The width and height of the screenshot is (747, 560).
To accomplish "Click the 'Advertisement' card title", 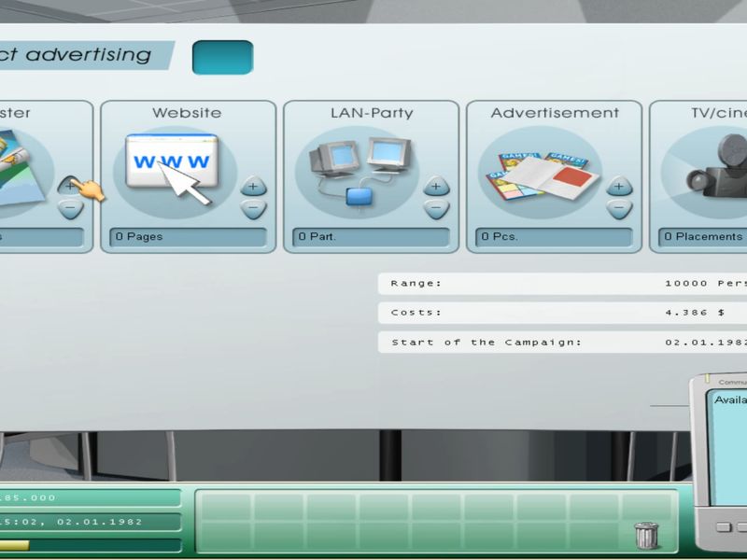I will pos(555,113).
